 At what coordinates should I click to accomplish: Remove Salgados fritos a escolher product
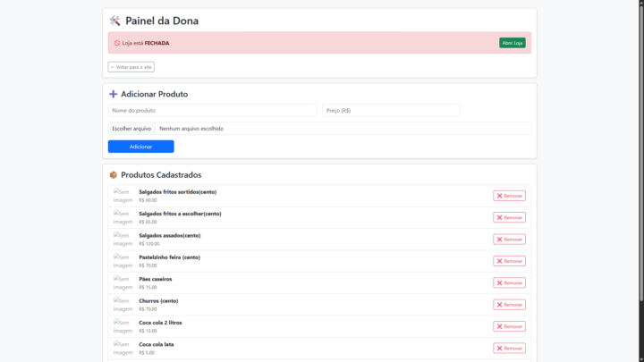click(509, 217)
